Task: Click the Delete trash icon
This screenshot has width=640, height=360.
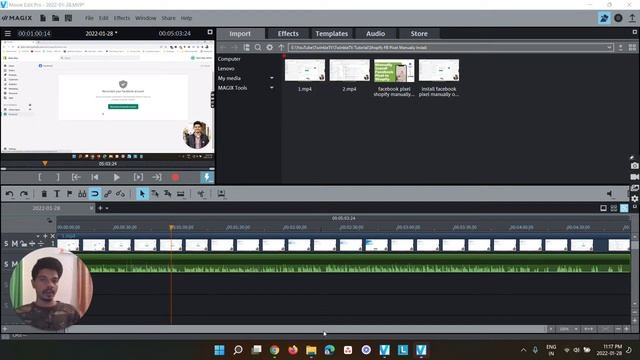Action: 44,194
